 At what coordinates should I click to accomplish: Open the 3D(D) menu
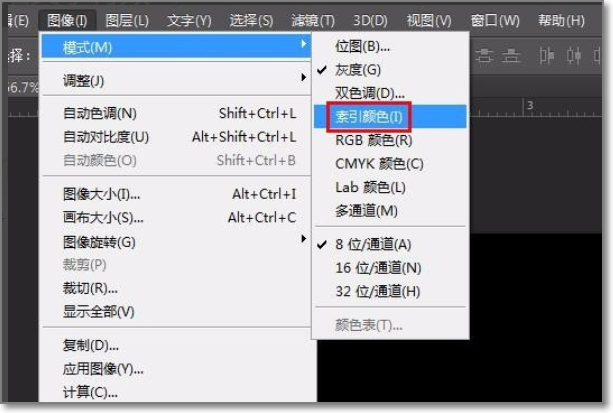tap(370, 20)
